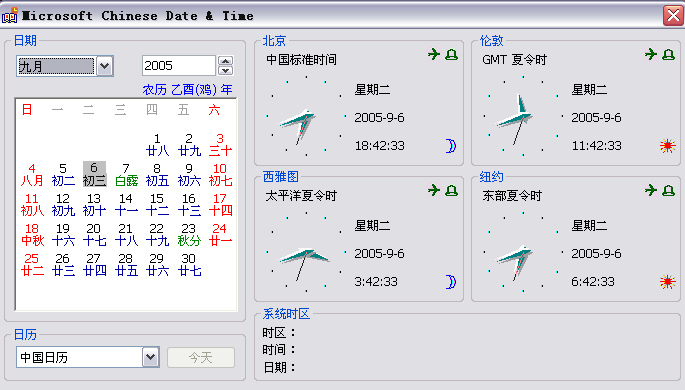Viewport: 685px width, 390px height.
Task: Click the 今天 button
Action: [201, 358]
